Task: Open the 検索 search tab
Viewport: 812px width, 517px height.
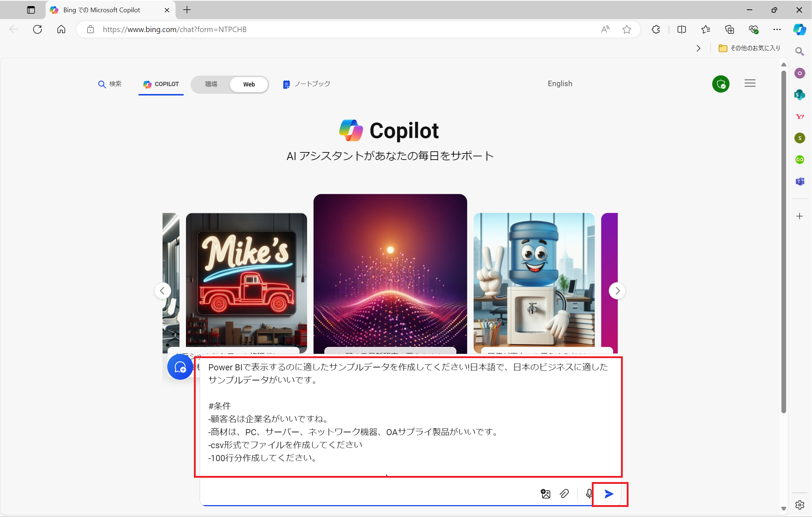Action: [x=110, y=84]
